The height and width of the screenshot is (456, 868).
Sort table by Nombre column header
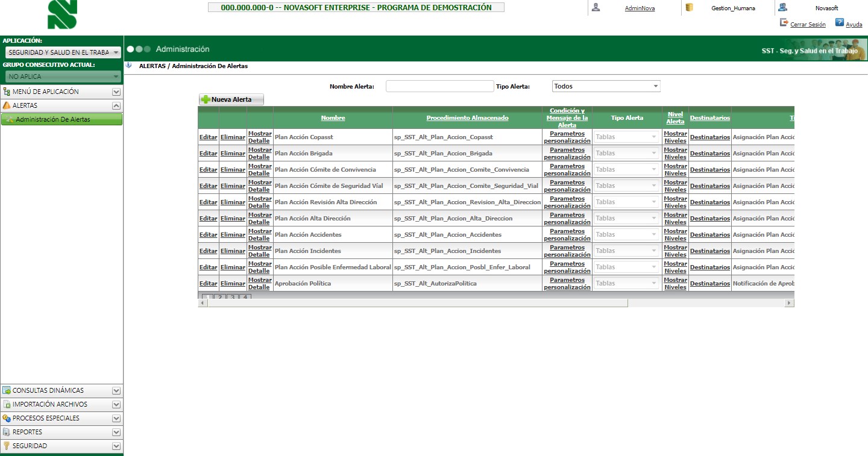[x=333, y=118]
